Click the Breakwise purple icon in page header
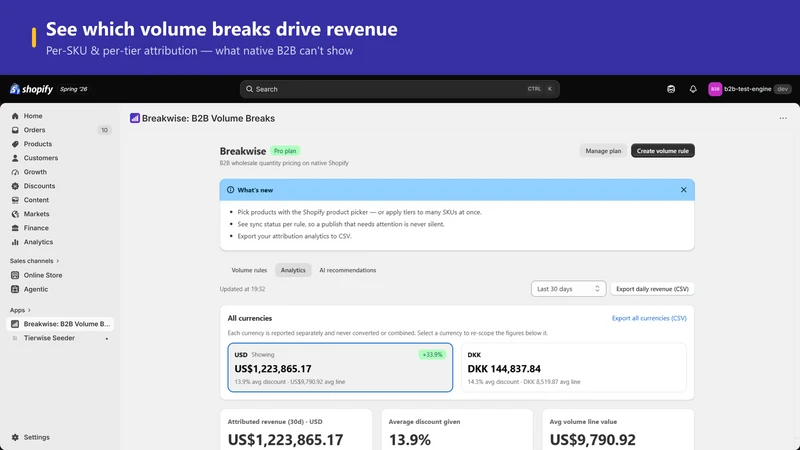Viewport: 800px width, 450px height. (x=135, y=118)
